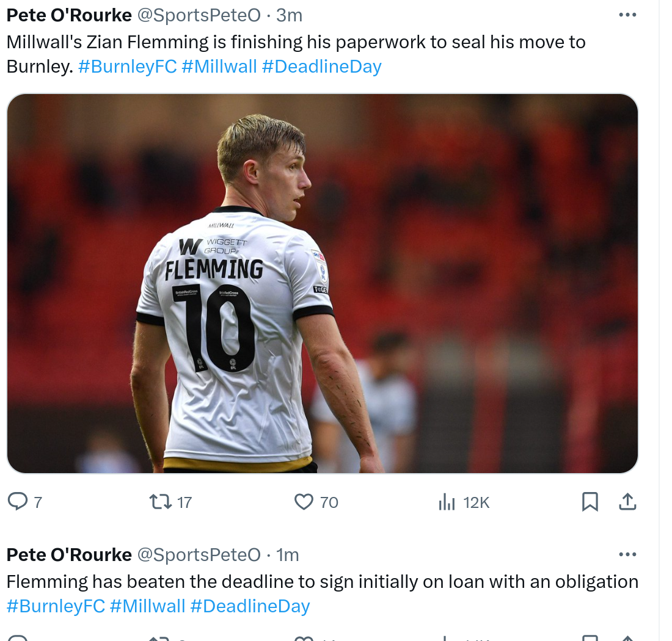Open #BurnleyFC hashtag in first tweet
The height and width of the screenshot is (641, 672).
point(127,67)
